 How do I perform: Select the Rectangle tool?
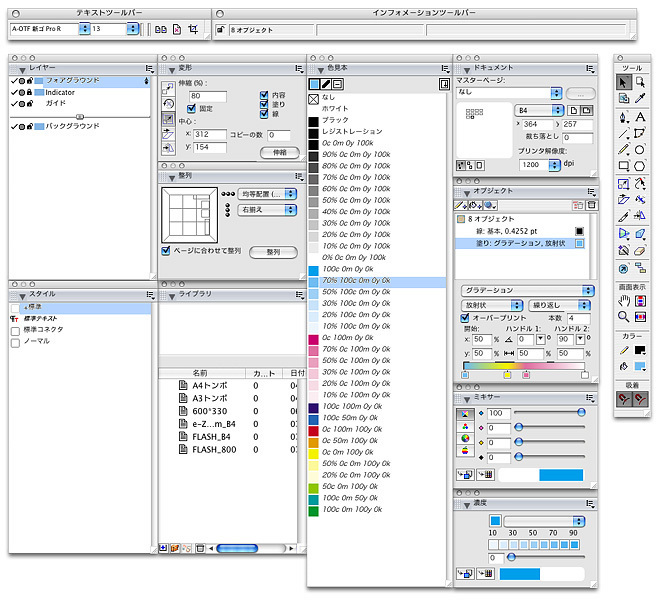[623, 166]
